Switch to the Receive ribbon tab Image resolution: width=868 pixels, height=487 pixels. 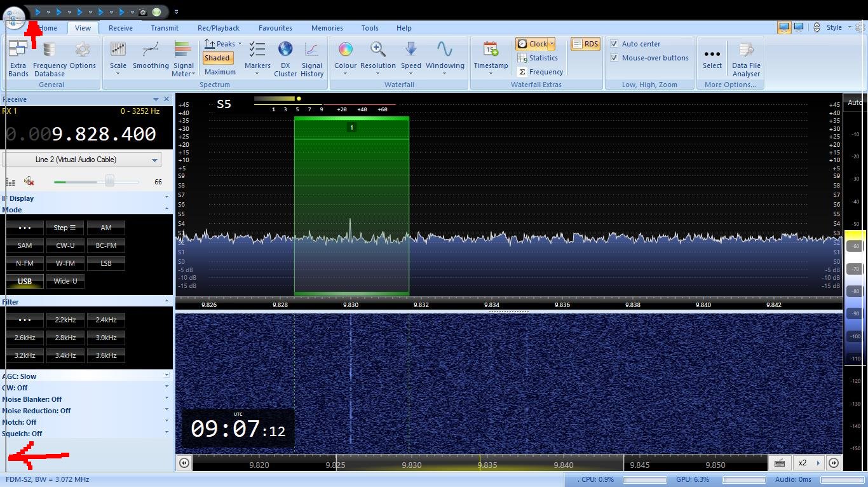tap(121, 28)
